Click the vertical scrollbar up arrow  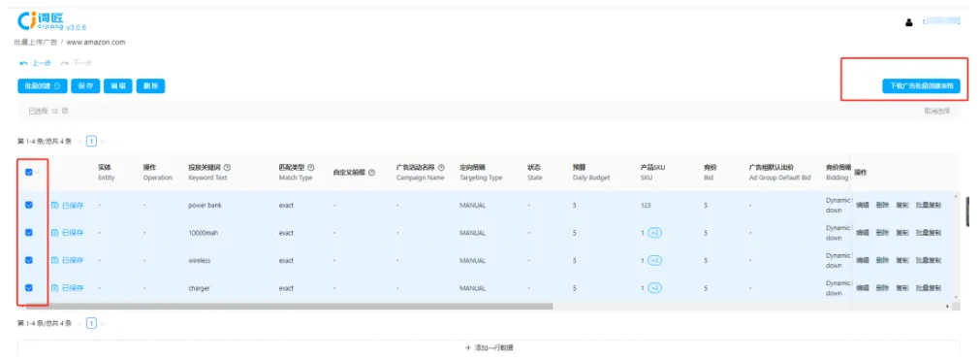pyautogui.click(x=955, y=197)
